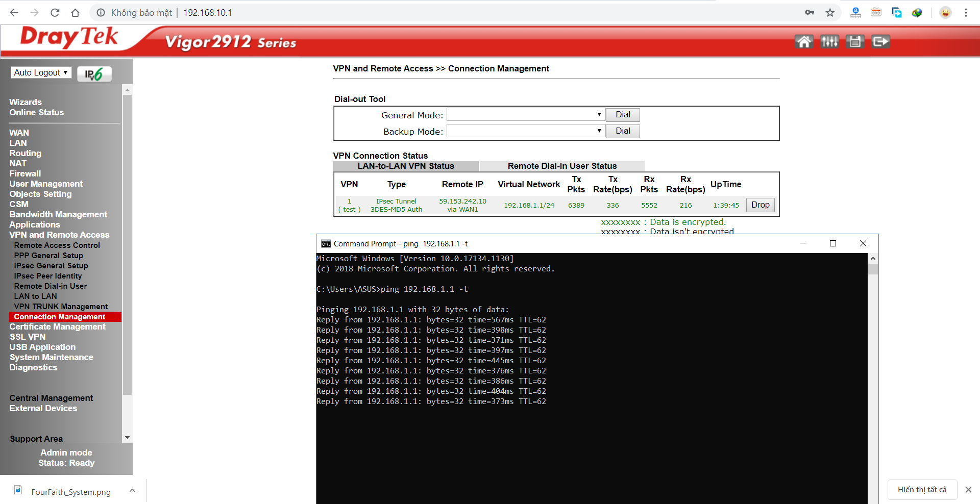Open the Online Status menu
The image size is (980, 504).
(x=37, y=112)
